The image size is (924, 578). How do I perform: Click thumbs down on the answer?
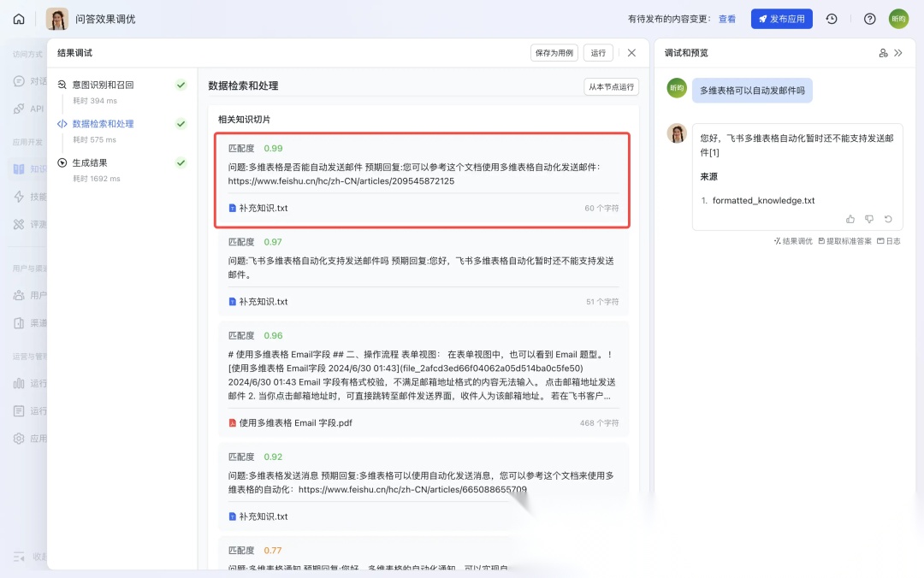(869, 219)
